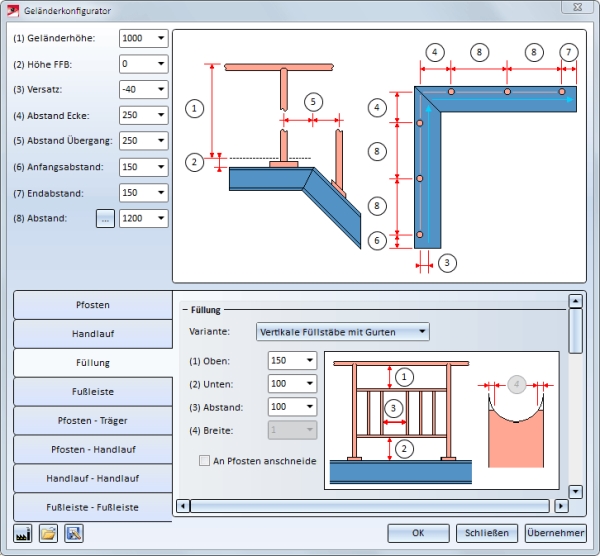Click the Schließen button

pyautogui.click(x=486, y=533)
